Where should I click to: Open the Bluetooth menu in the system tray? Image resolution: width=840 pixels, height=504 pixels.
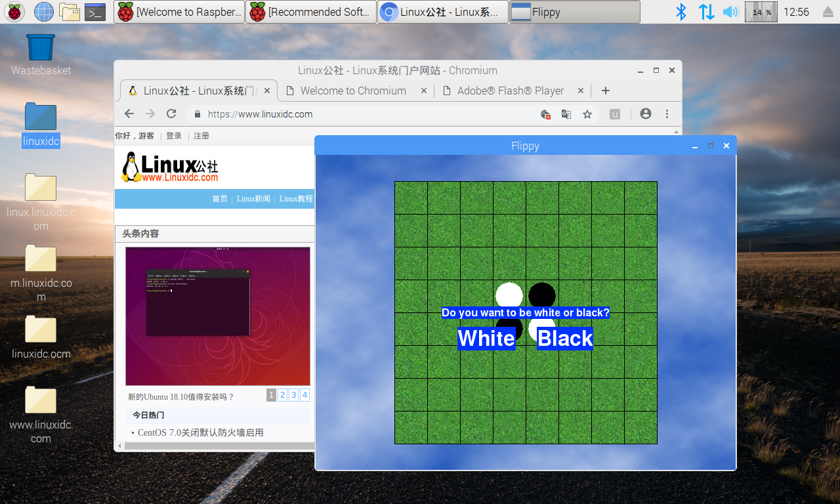click(681, 11)
